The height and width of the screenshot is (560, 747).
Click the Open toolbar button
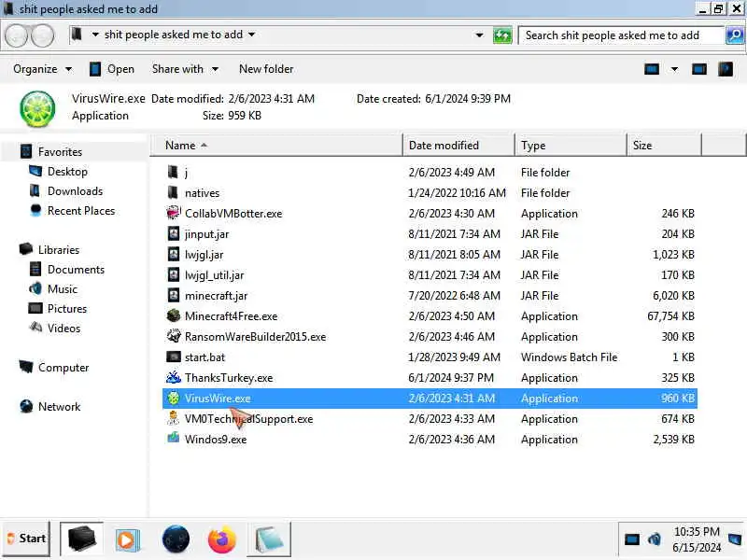[x=112, y=69]
